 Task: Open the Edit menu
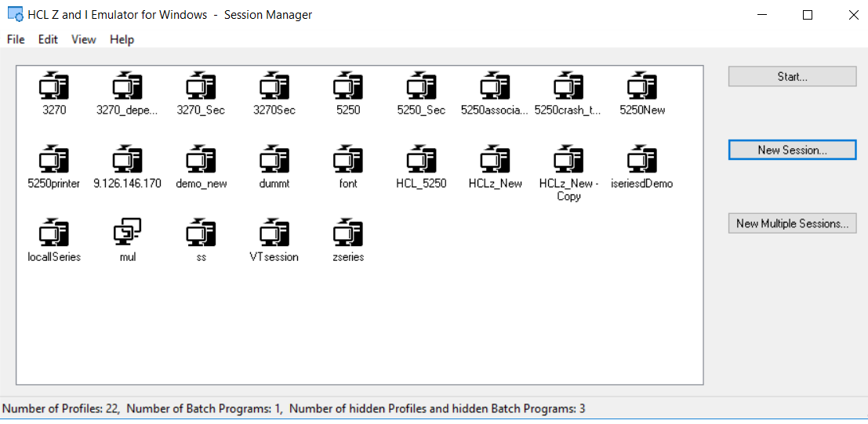[x=48, y=39]
